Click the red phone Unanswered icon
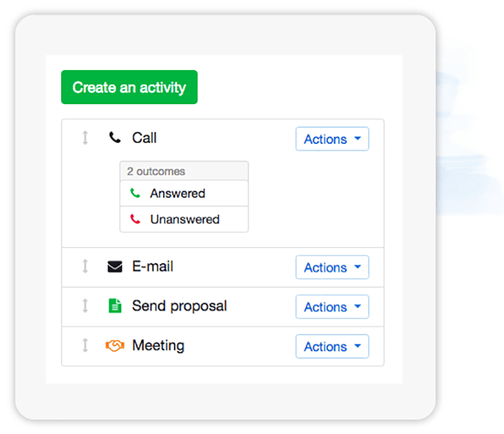This screenshot has height=434, width=504. 135,219
